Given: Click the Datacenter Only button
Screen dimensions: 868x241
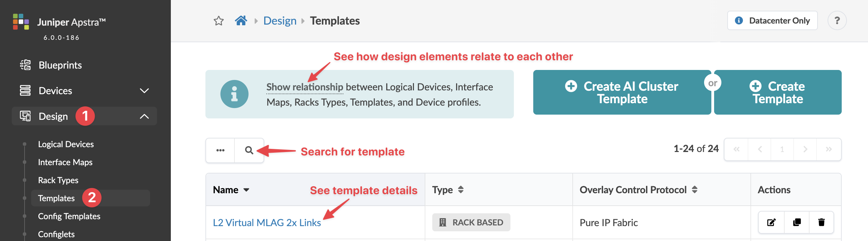Looking at the screenshot, I should tap(772, 21).
